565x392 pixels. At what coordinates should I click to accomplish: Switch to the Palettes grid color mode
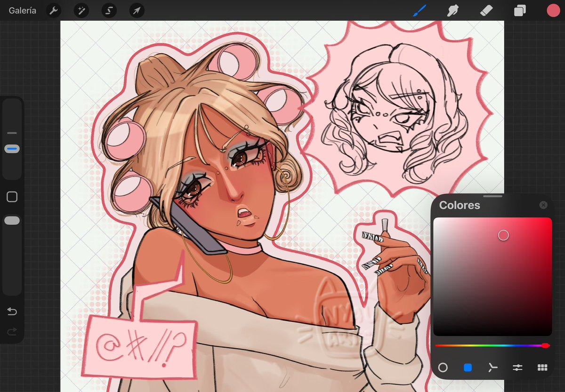click(x=542, y=368)
